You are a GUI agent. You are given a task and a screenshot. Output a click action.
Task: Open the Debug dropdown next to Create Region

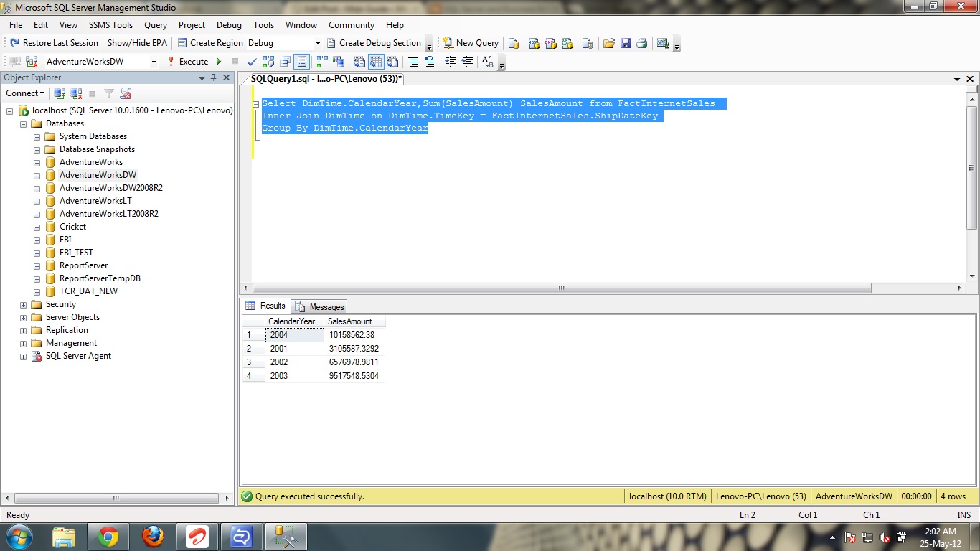pyautogui.click(x=318, y=43)
